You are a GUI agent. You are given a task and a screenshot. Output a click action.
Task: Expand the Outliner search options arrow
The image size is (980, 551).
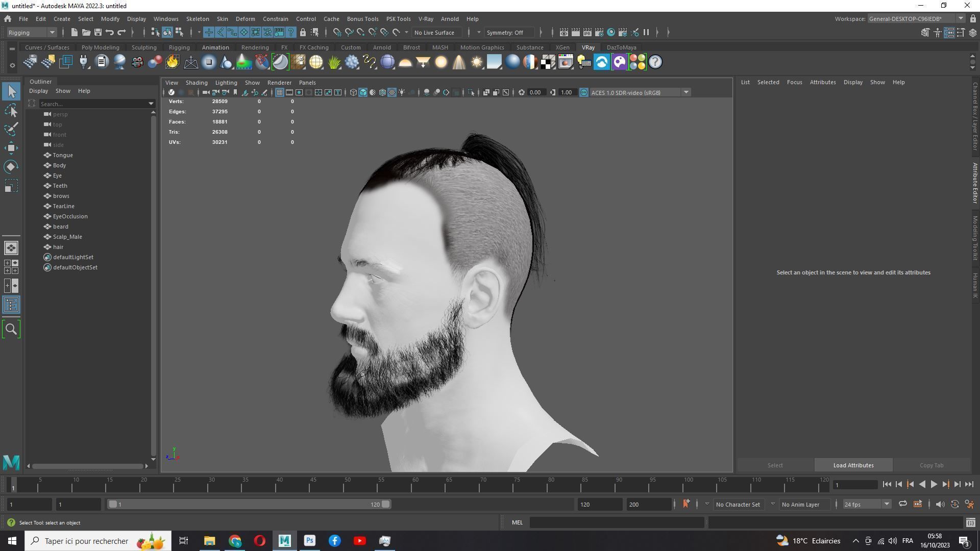click(151, 104)
